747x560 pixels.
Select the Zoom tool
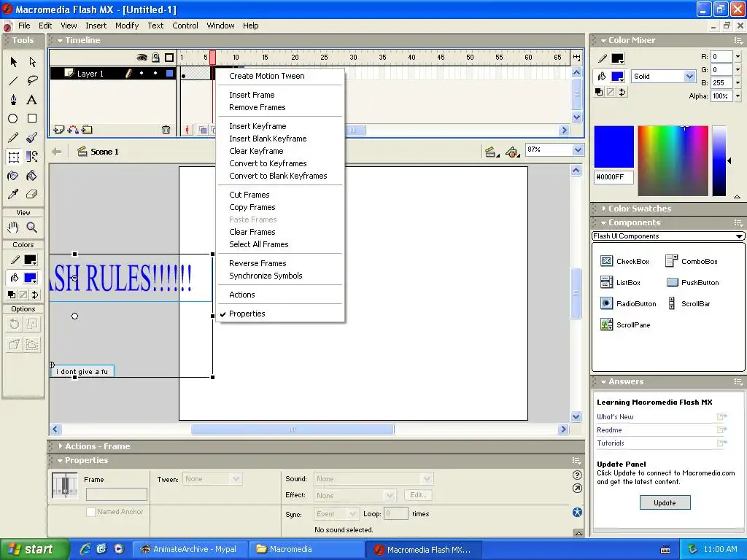click(x=32, y=227)
